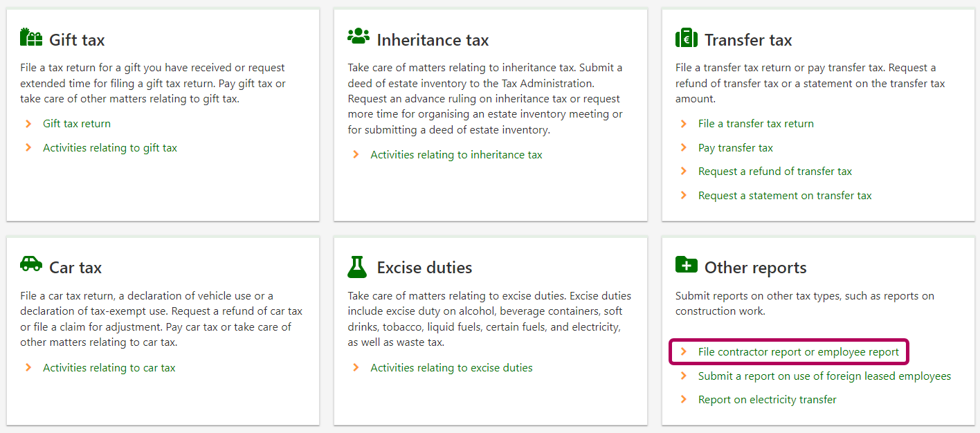Open Activities relating to inheritance tax
Screen dimensions: 980x433
456,155
